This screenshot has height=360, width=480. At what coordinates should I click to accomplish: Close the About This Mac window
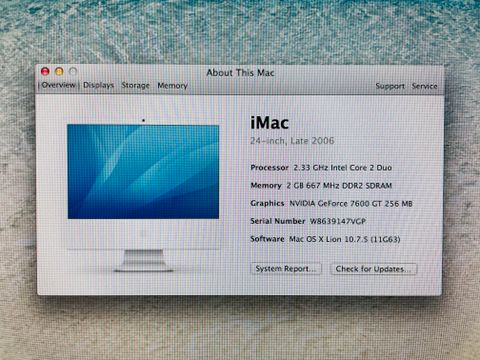tap(45, 71)
